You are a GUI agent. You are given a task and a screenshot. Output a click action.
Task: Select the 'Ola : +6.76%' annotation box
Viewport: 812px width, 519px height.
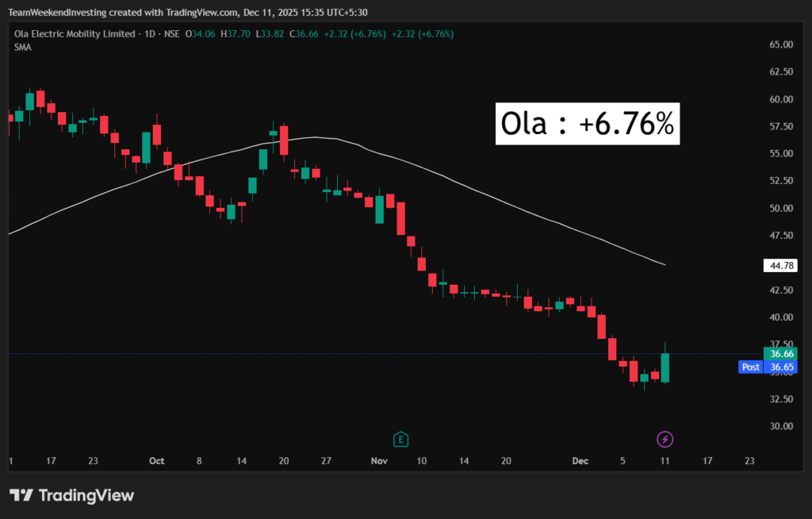588,124
